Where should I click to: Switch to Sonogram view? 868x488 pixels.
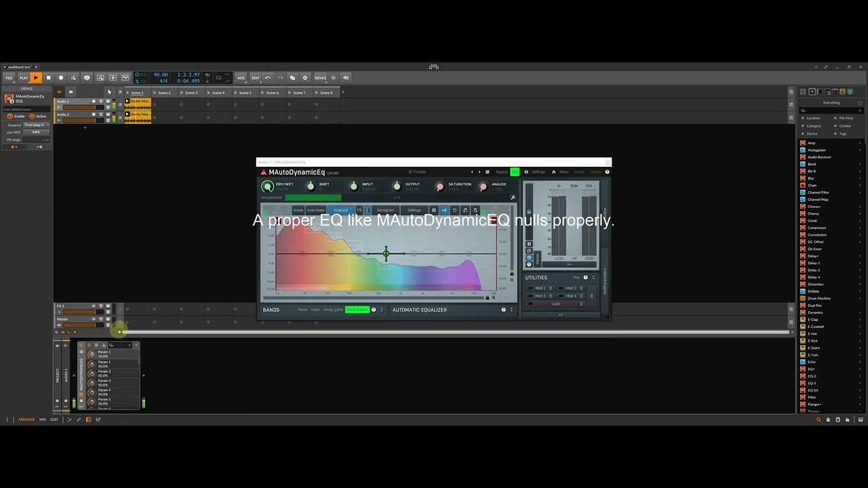385,210
